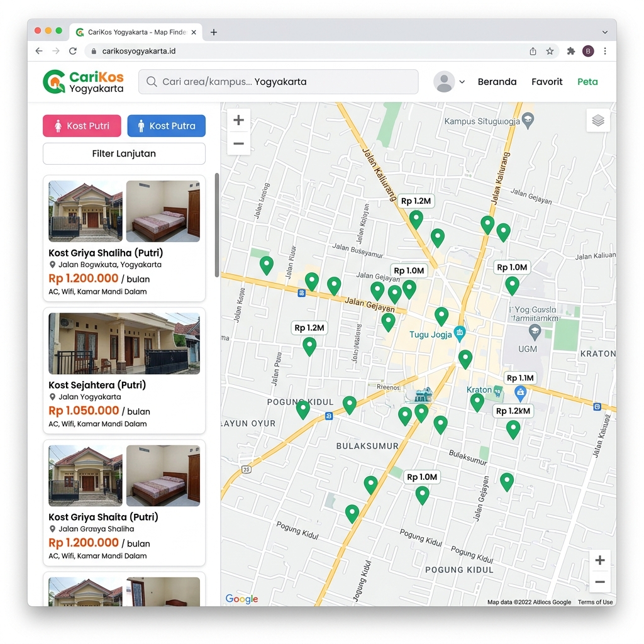Go back with browser back arrow
The width and height of the screenshot is (644, 644).
(x=39, y=51)
